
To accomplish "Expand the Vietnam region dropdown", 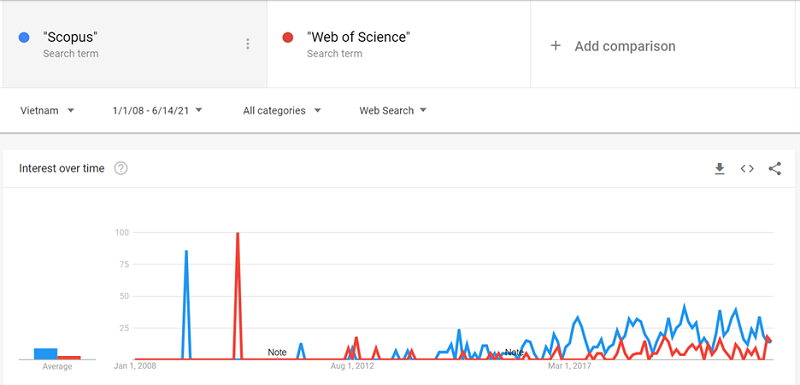I will (x=47, y=111).
